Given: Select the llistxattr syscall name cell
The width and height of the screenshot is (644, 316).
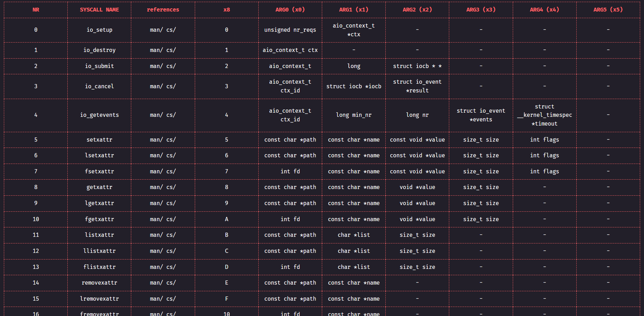Looking at the screenshot, I should pos(99,251).
